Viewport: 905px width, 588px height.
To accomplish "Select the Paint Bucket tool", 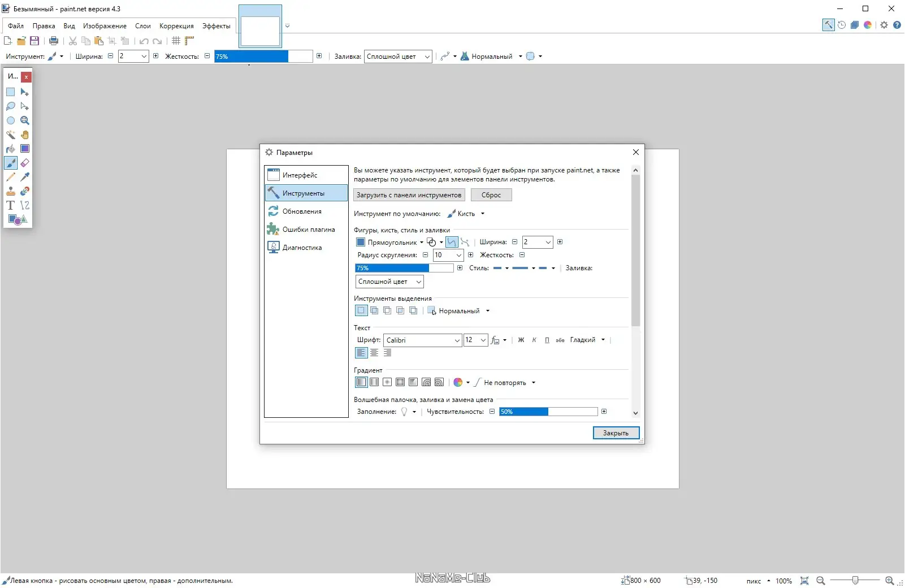I will pos(11,149).
